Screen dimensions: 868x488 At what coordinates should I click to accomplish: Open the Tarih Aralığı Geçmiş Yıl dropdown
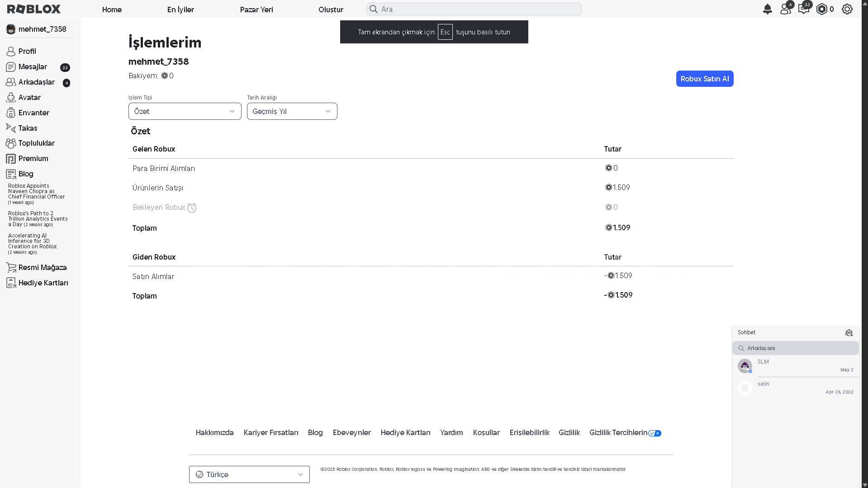[292, 111]
